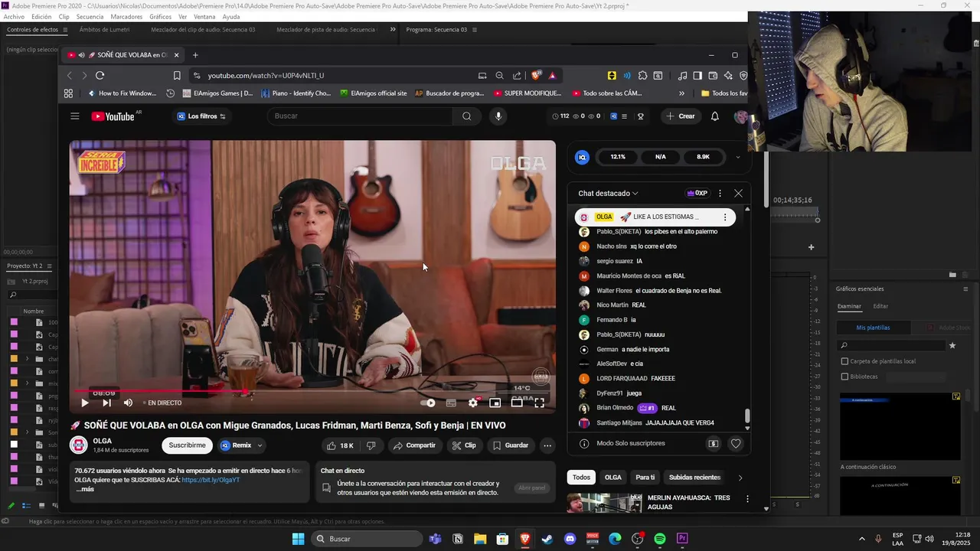Switch to the Editar tab in Gráficos esenciales
This screenshot has width=980, height=551.
[880, 306]
